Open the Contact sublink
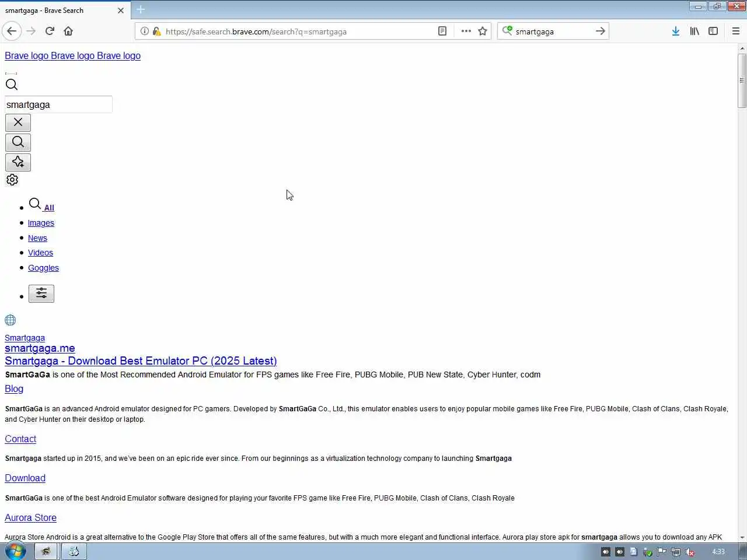The width and height of the screenshot is (747, 560). point(20,439)
